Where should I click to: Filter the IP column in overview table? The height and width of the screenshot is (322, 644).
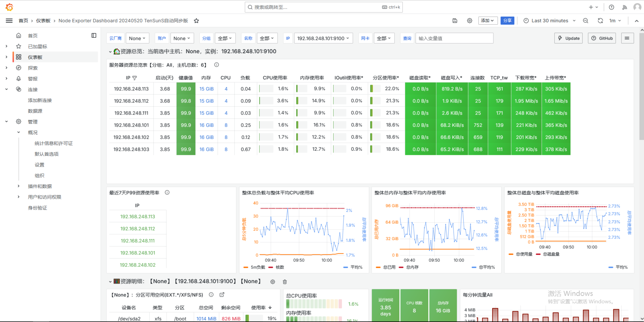tap(134, 78)
